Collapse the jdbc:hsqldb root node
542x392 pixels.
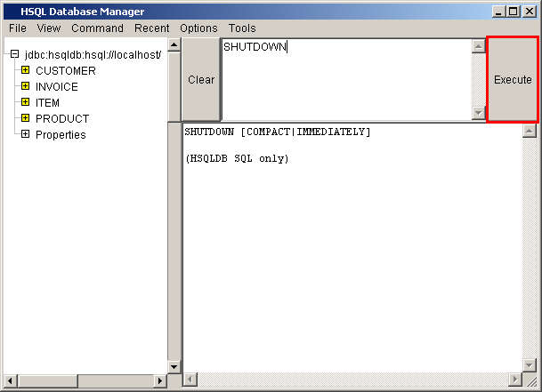point(12,55)
